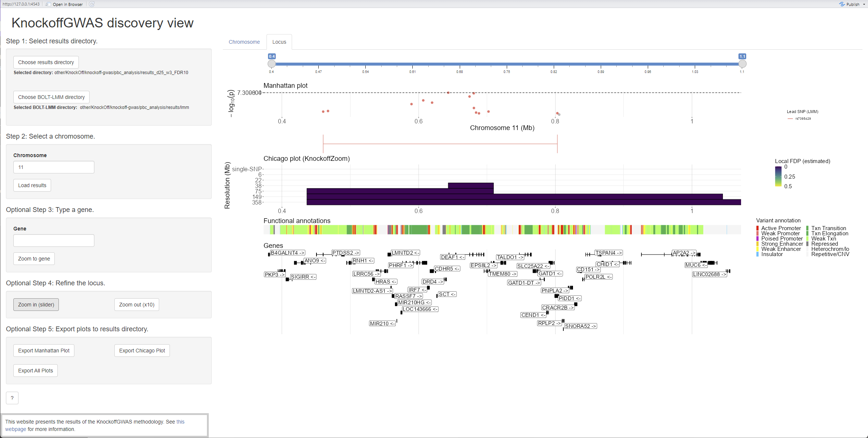Click the locus range slider bar
868x438 pixels.
pos(507,64)
